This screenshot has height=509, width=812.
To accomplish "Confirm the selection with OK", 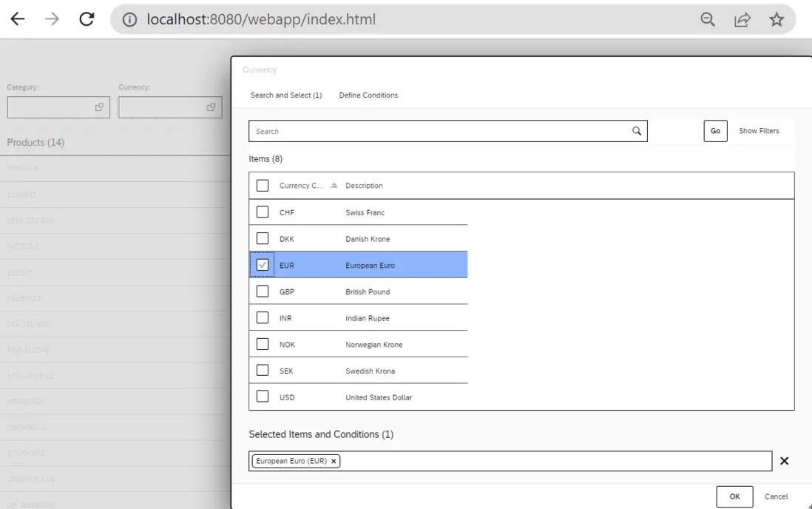I will coord(734,496).
